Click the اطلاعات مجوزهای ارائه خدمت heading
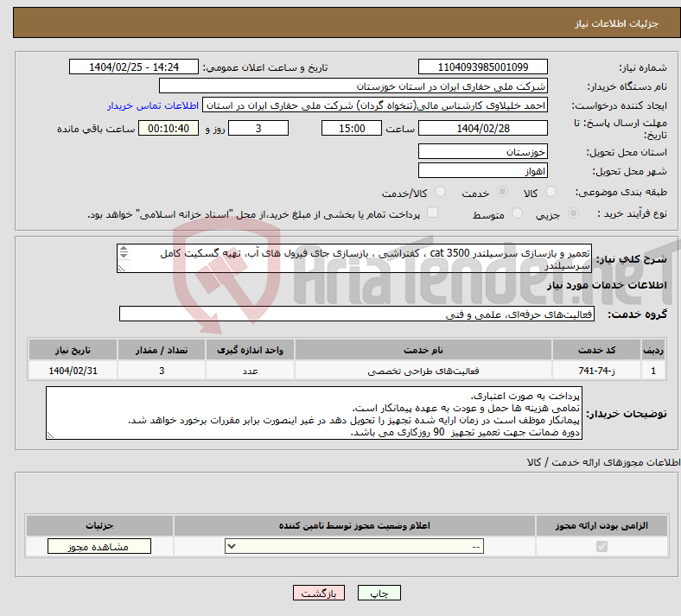This screenshot has height=616, width=681. [x=604, y=462]
